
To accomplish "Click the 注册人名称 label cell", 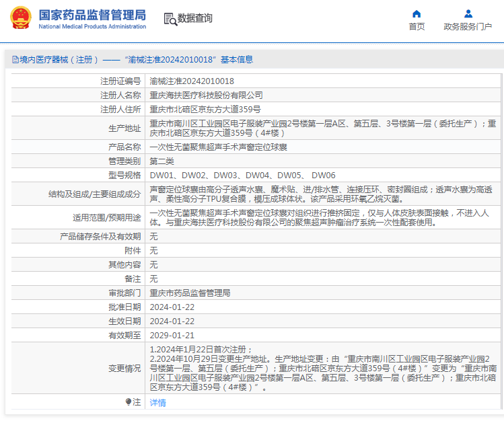I will 79,95.
